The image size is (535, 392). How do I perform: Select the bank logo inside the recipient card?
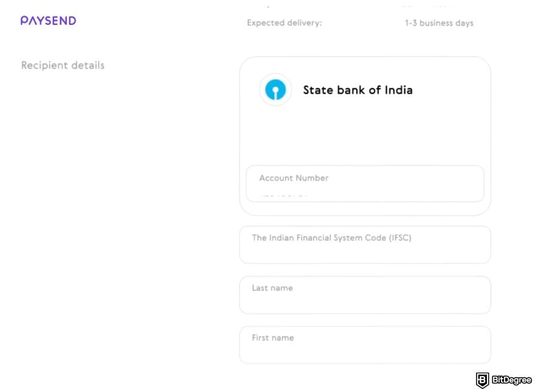coord(275,89)
